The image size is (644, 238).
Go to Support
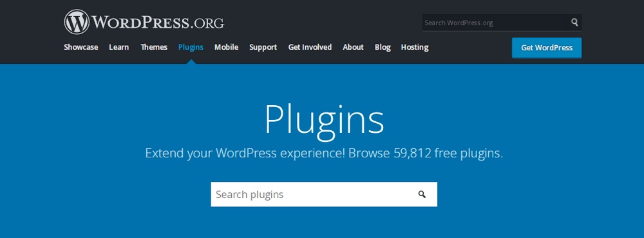point(263,47)
